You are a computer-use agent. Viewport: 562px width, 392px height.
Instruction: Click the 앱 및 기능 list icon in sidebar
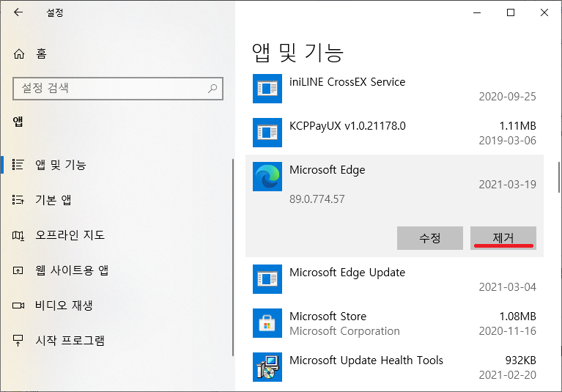click(18, 164)
